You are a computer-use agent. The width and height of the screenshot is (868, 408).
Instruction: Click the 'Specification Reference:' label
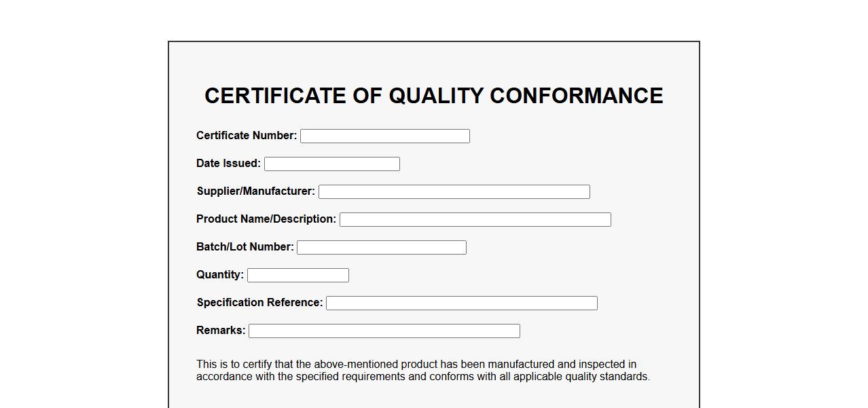coord(260,303)
